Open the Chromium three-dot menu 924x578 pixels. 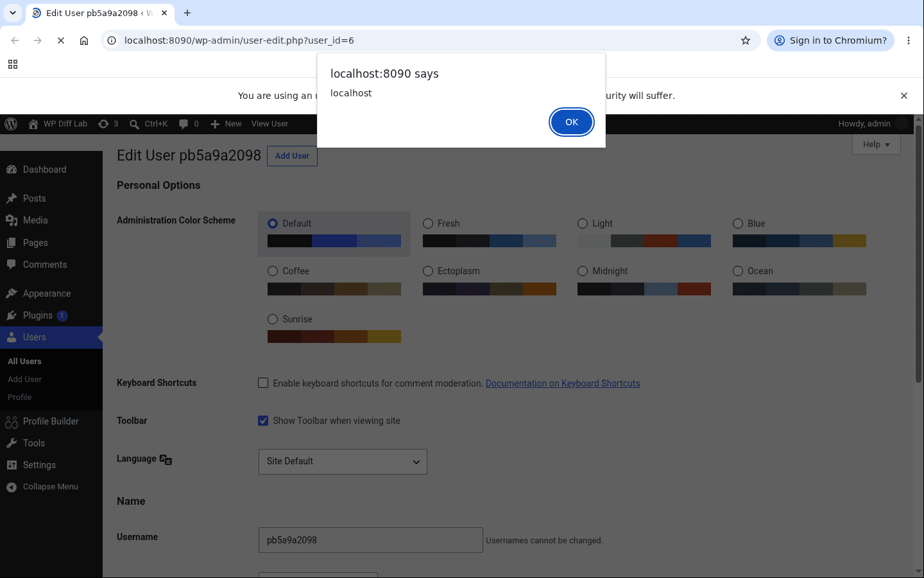pyautogui.click(x=909, y=40)
